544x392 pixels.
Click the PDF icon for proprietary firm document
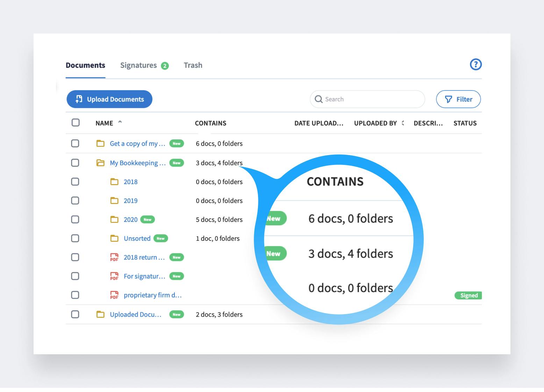coord(114,295)
